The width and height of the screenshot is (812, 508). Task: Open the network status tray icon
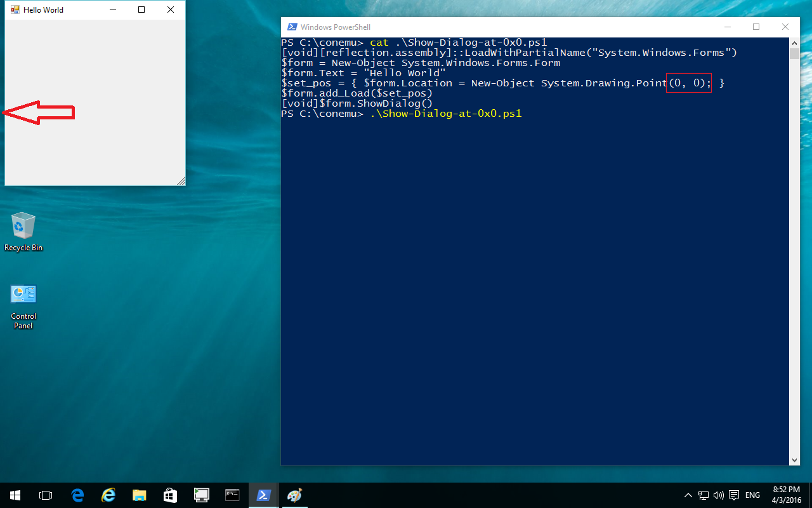[704, 495]
